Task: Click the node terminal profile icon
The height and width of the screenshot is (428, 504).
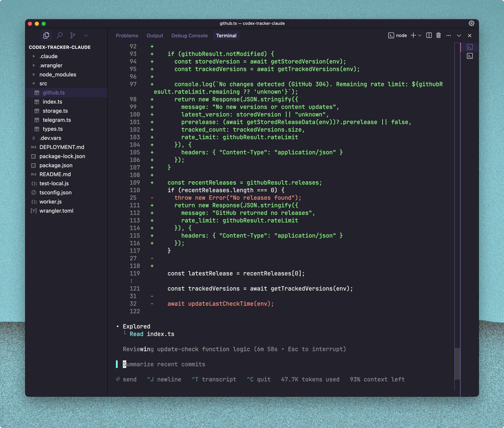Action: point(391,36)
